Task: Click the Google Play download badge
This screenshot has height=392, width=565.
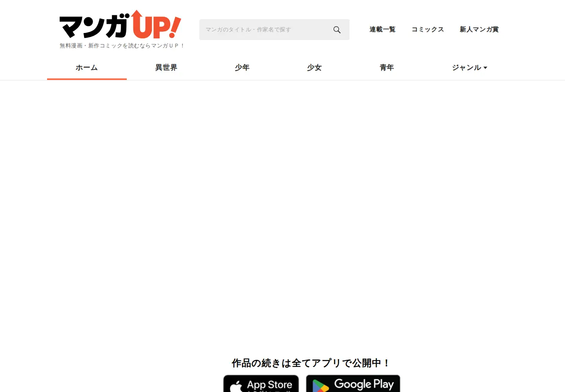Action: tap(353, 384)
